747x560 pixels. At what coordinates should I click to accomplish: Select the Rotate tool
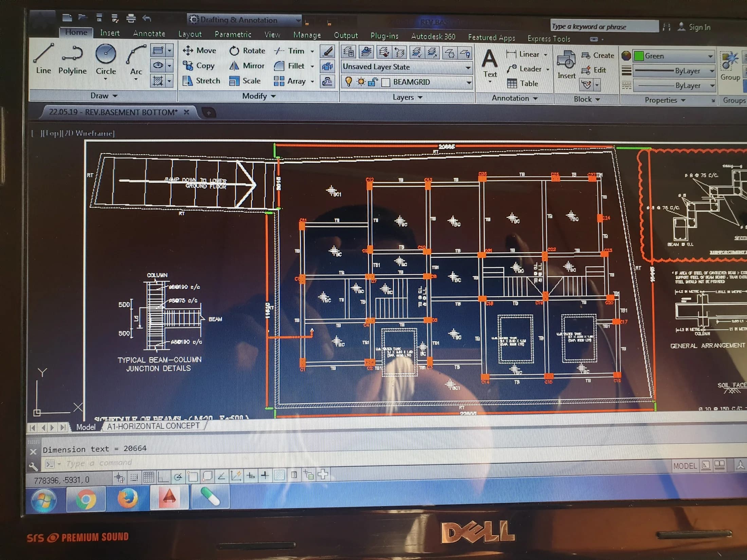coord(247,51)
